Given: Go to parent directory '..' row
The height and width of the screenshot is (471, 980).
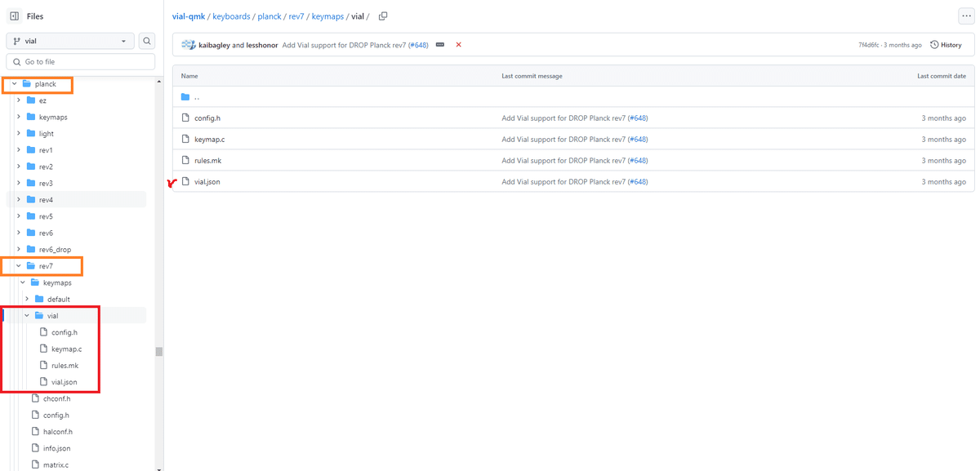Looking at the screenshot, I should point(573,97).
